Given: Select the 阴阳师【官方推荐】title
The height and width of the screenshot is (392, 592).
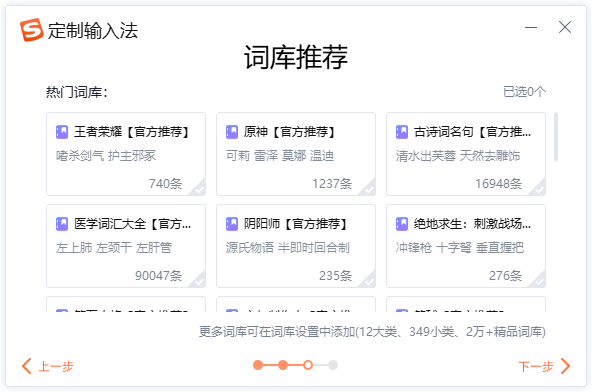Looking at the screenshot, I should point(295,224).
